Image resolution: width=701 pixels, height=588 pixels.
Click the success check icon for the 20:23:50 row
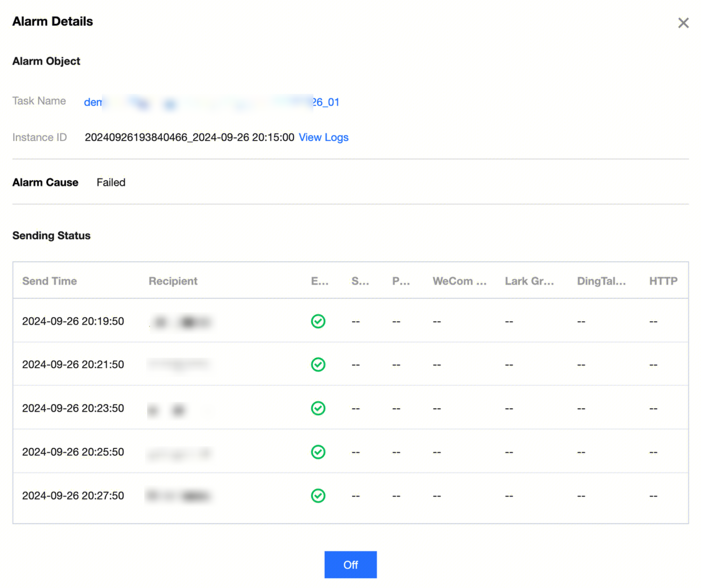click(x=318, y=408)
